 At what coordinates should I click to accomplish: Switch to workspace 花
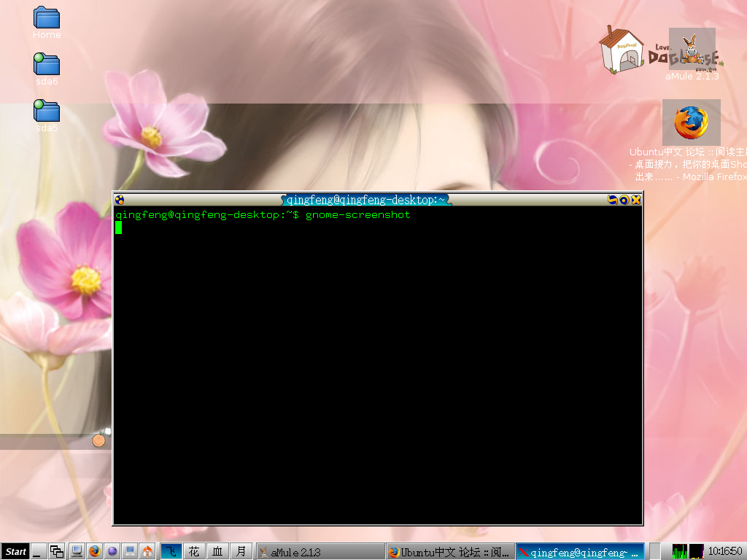coord(194,551)
